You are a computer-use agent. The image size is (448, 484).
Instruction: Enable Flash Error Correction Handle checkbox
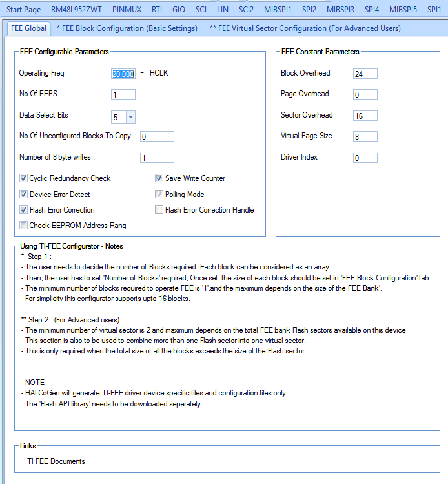click(159, 210)
